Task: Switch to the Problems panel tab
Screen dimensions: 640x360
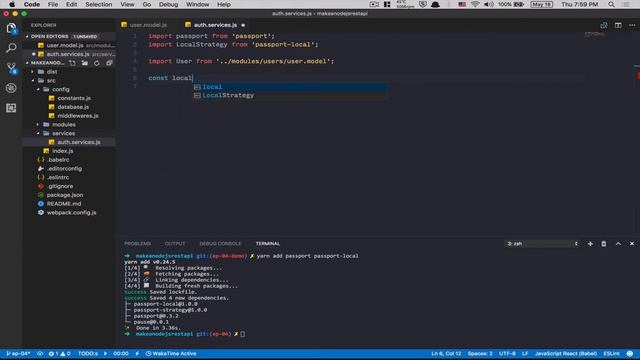Action: tap(137, 244)
